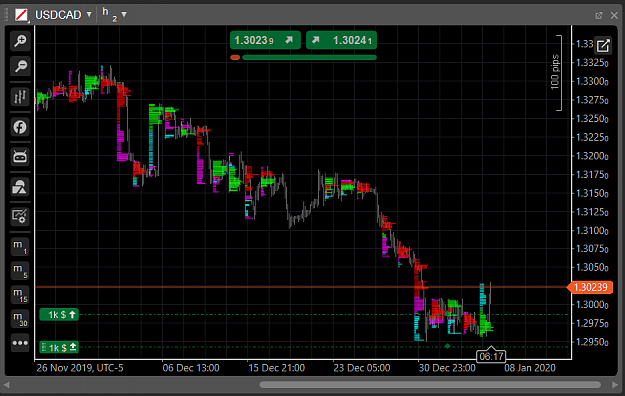The image size is (625, 396).
Task: Click the panel drag handle grip
Action: coord(6,15)
